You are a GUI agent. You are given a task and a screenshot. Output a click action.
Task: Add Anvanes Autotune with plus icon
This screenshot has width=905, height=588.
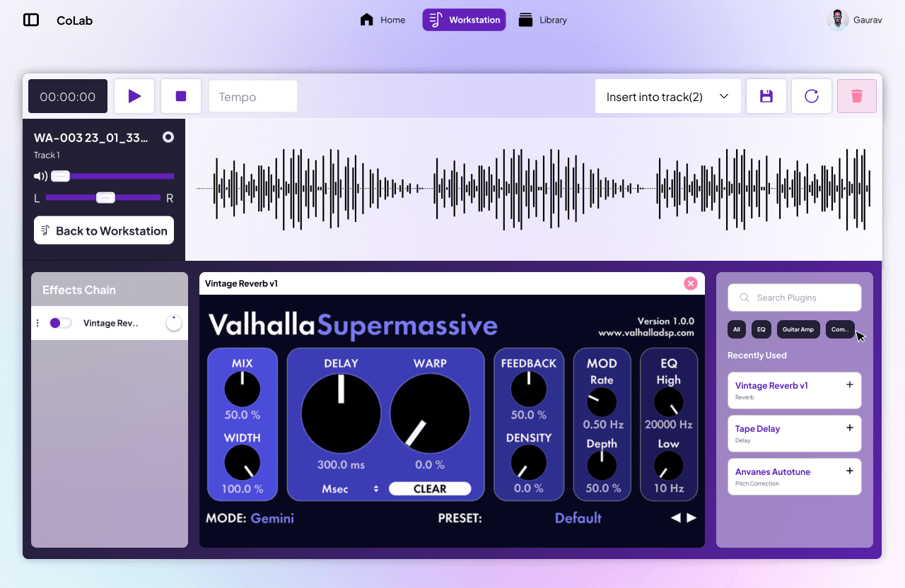(x=850, y=471)
